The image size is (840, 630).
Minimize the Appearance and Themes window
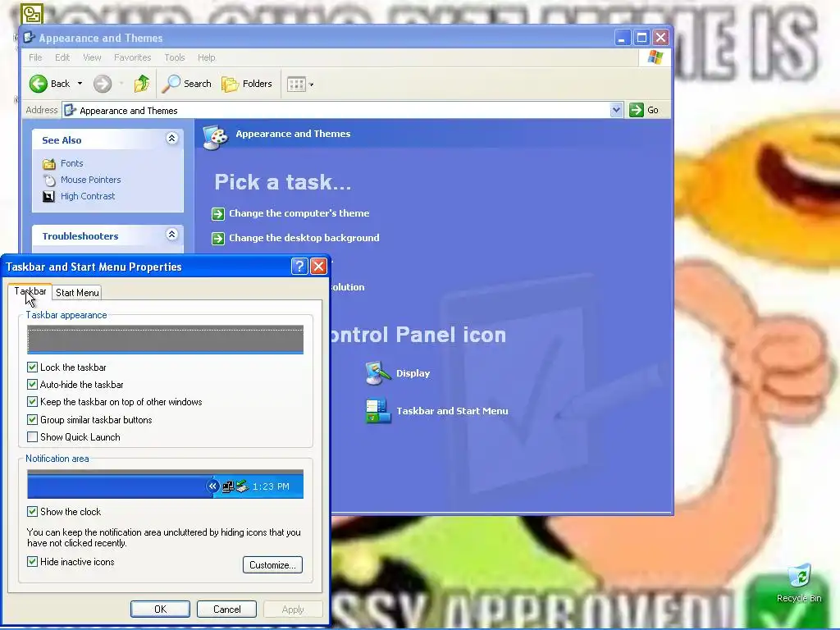click(x=622, y=38)
